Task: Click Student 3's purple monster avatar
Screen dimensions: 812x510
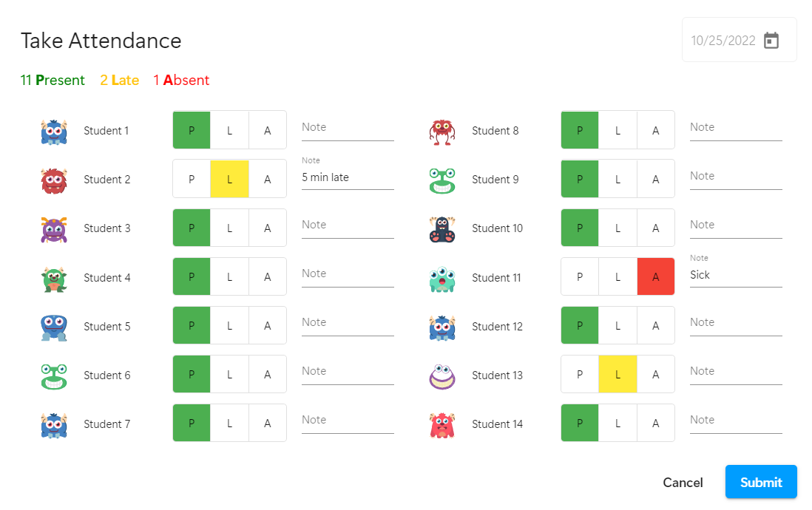Action: (x=54, y=228)
